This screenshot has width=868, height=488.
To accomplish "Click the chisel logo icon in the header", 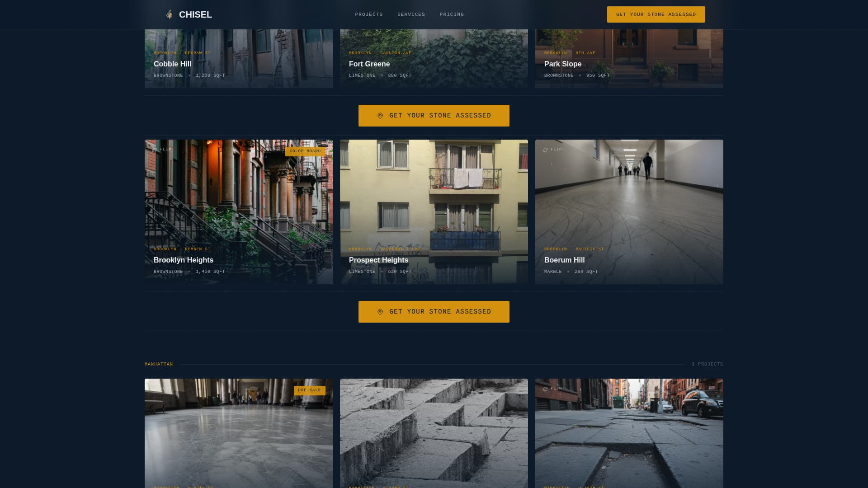I will pyautogui.click(x=170, y=14).
